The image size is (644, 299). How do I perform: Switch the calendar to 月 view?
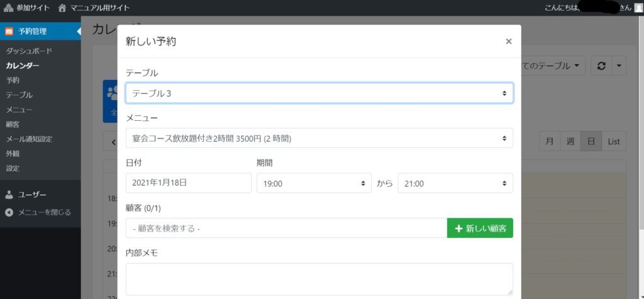(x=550, y=142)
